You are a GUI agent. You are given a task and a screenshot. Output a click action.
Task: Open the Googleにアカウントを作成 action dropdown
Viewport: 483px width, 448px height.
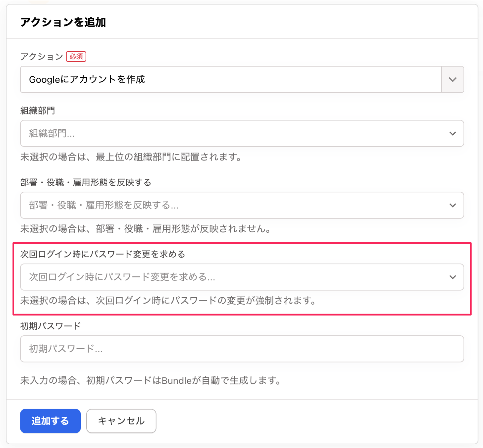(231, 79)
